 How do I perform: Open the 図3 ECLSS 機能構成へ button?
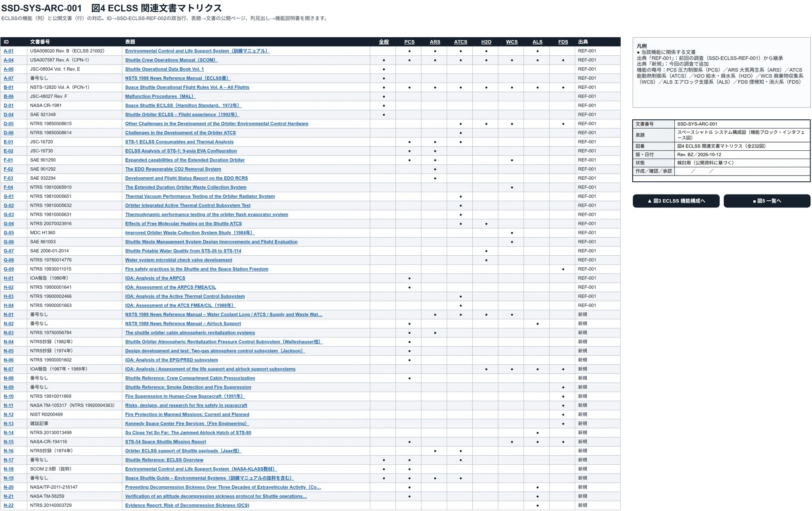coord(676,201)
